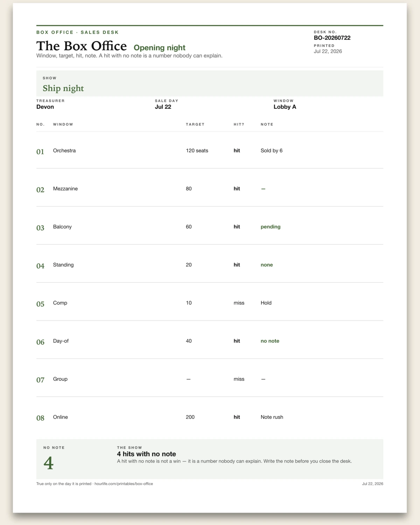Click row number 08
420x525 pixels.
pos(40,418)
